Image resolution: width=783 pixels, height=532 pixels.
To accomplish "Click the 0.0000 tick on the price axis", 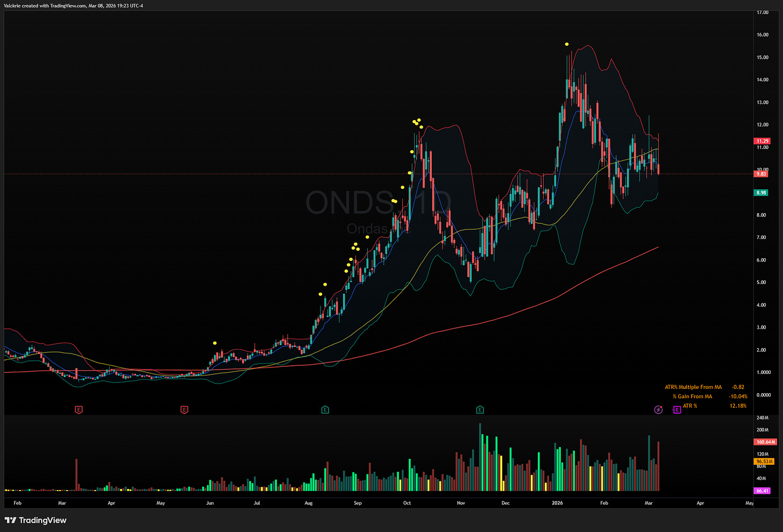I will (x=764, y=395).
